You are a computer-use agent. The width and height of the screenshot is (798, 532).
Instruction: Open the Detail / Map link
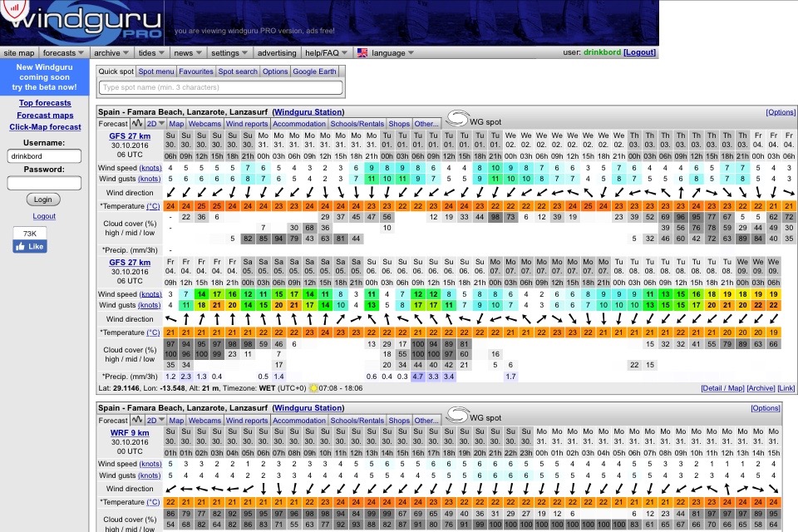[x=722, y=388]
